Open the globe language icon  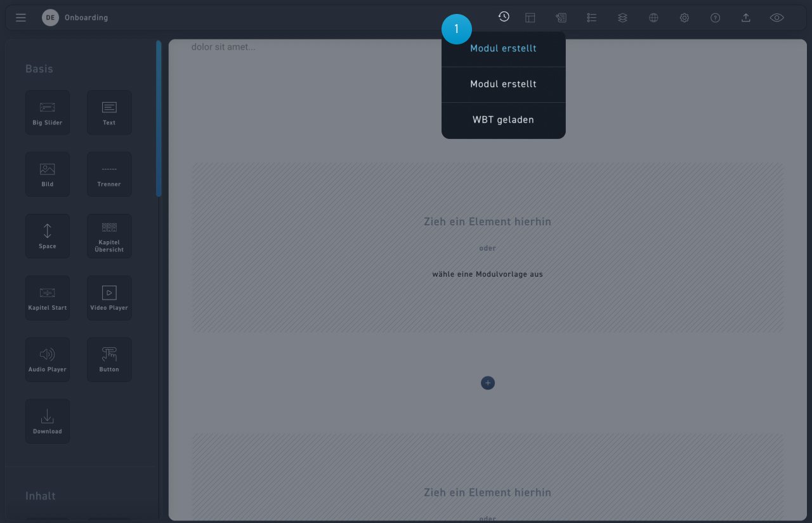(x=653, y=18)
